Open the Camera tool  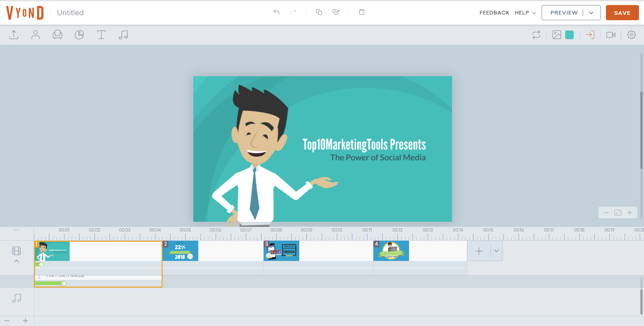pyautogui.click(x=611, y=35)
